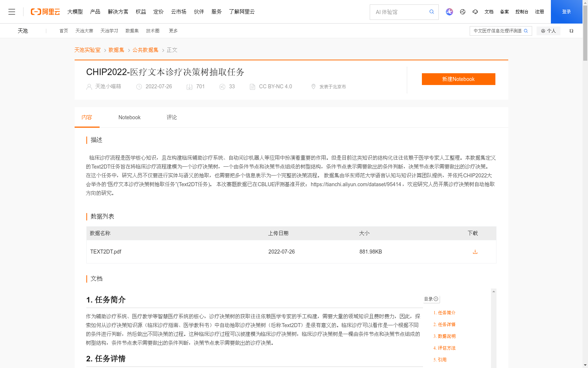Download TEXT2DT.pdf via the download icon
The width and height of the screenshot is (588, 368).
click(475, 252)
